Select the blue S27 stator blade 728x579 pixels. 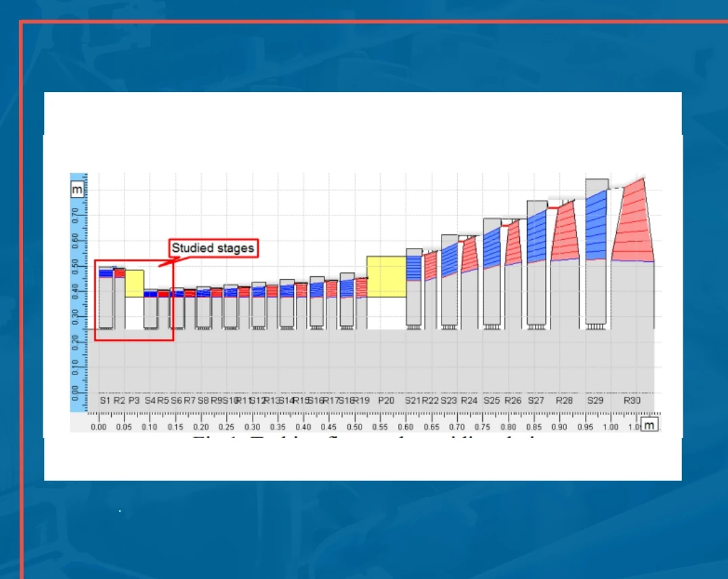pyautogui.click(x=536, y=237)
